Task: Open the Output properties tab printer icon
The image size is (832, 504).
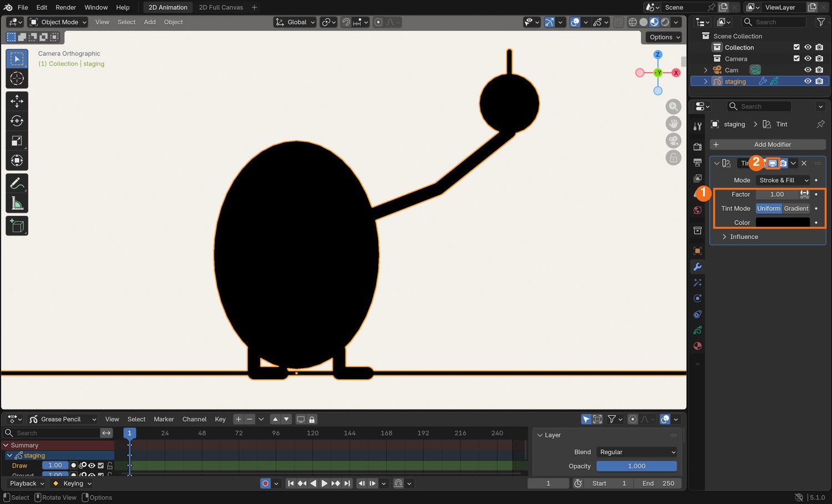Action: point(698,162)
